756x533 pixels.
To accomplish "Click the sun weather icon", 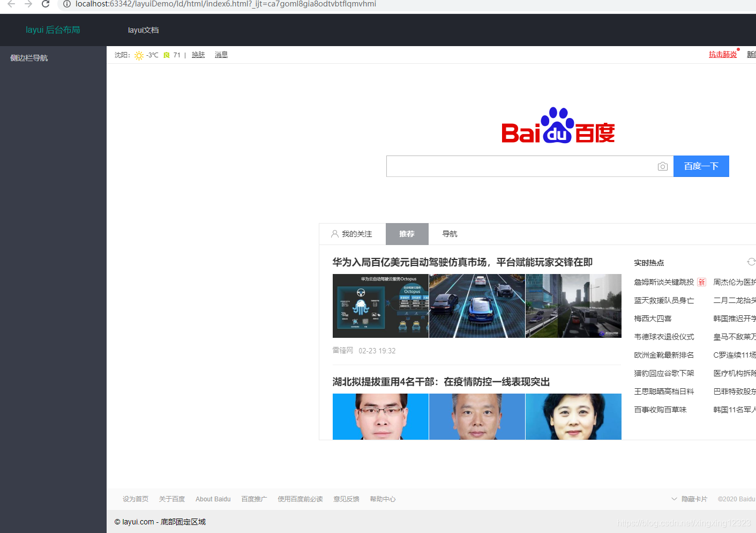I will [139, 55].
